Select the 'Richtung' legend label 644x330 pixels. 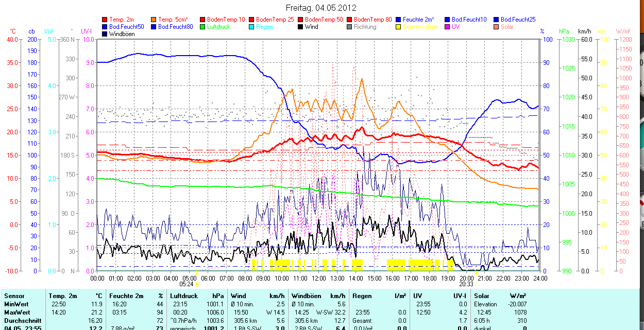click(x=365, y=27)
